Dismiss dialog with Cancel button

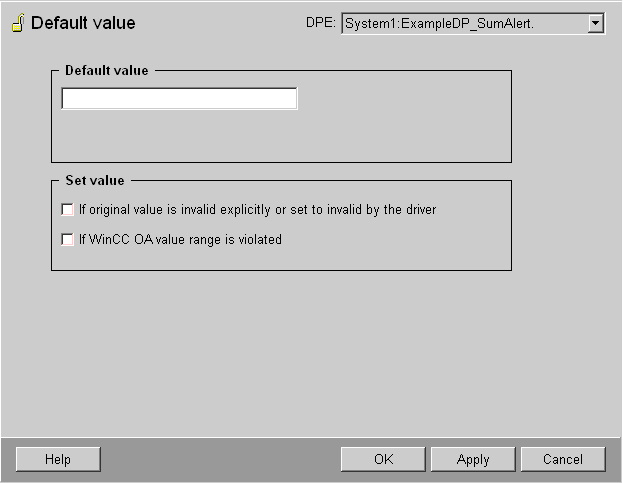pos(563,459)
